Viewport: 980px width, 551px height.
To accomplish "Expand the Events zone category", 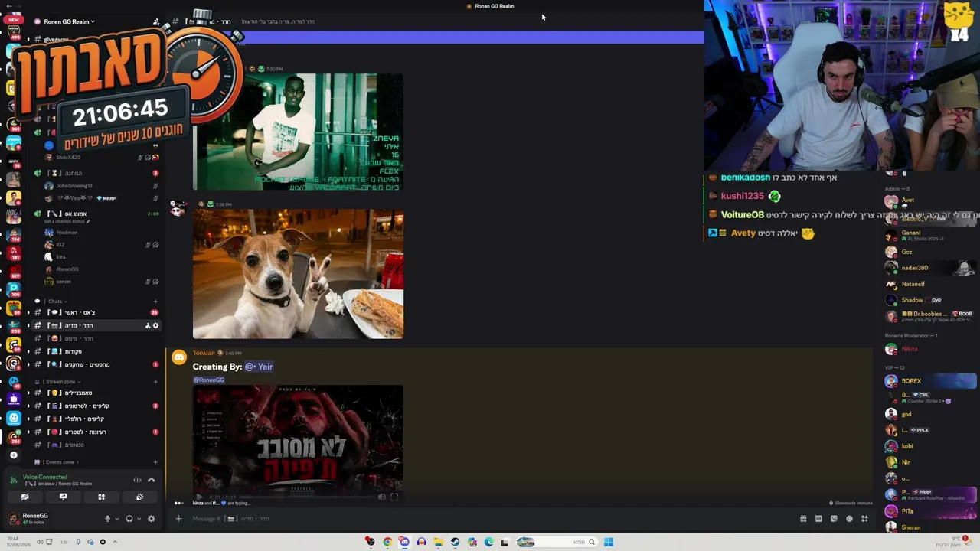I will tap(57, 462).
